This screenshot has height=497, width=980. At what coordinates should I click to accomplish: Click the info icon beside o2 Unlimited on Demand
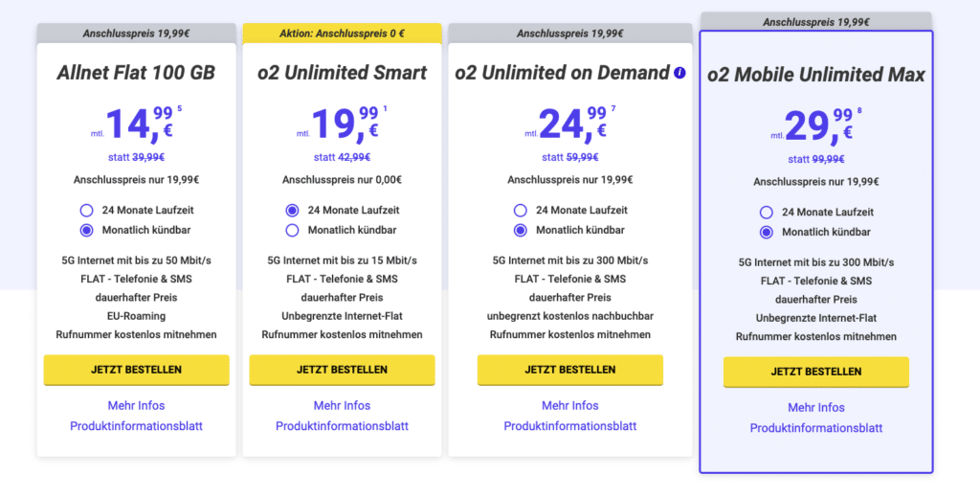point(679,73)
